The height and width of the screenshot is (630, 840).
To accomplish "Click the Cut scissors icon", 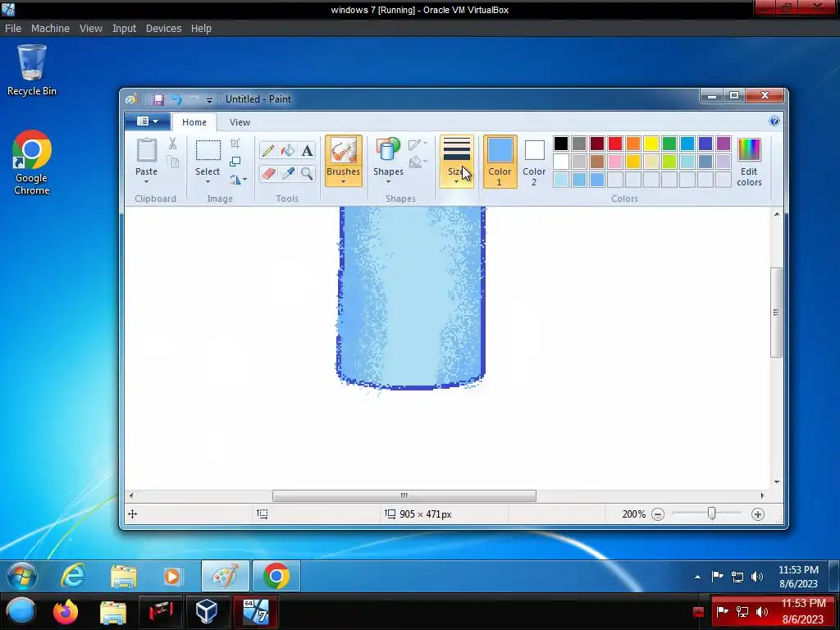I will coord(172,144).
